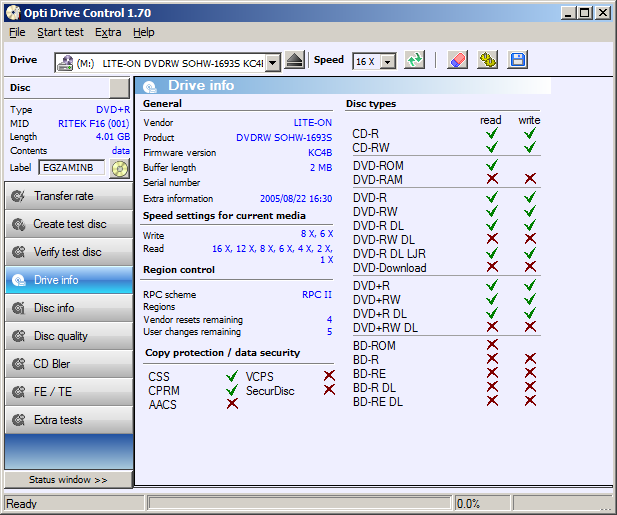Click the DVDRW SOHW-1693S product value
This screenshot has width=617, height=515.
tap(284, 137)
